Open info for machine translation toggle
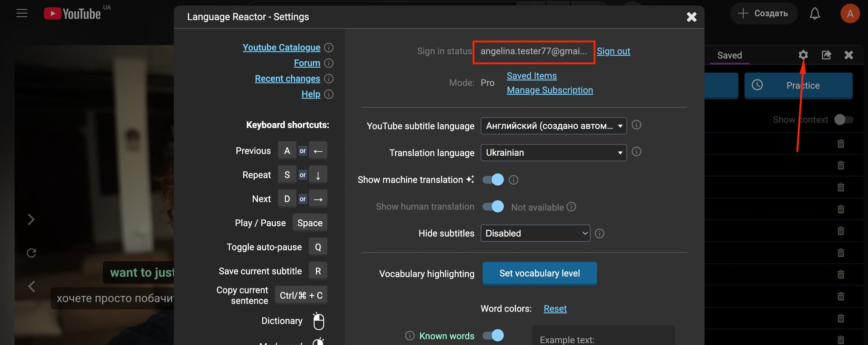 pyautogui.click(x=514, y=180)
